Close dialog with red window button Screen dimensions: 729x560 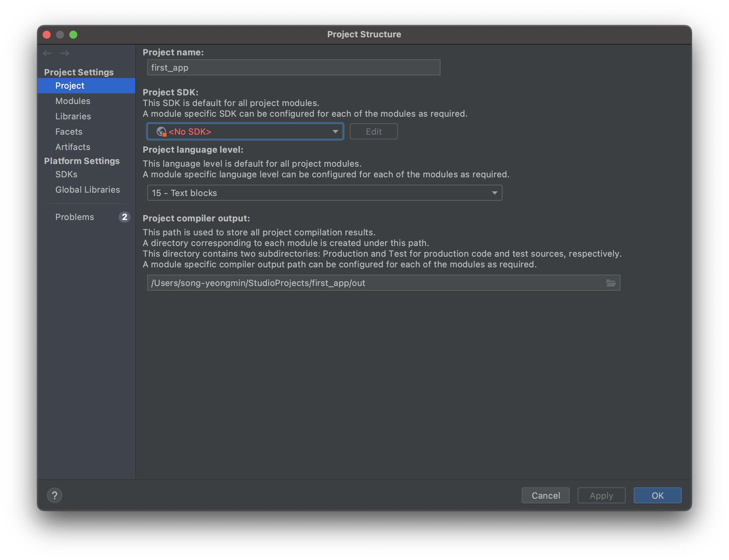tap(47, 35)
